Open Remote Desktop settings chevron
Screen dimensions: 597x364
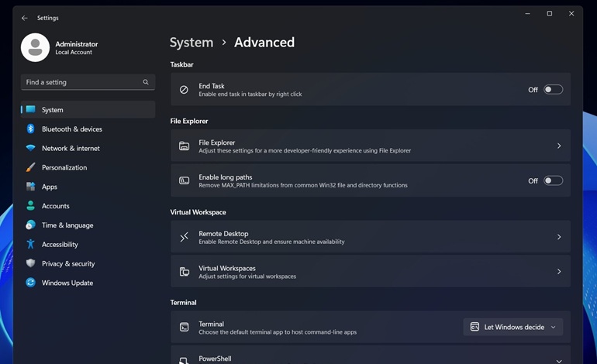(559, 237)
